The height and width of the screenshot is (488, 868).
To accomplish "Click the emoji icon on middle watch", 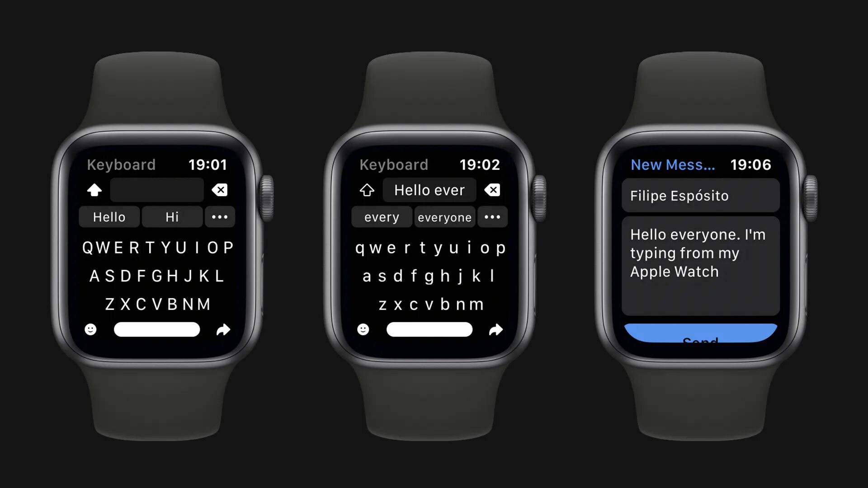I will tap(363, 329).
